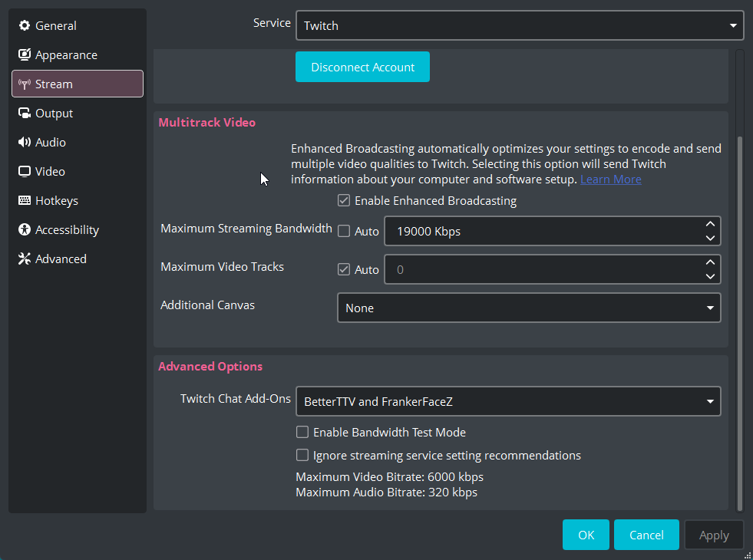Confirm settings with OK button
This screenshot has width=753, height=560.
pos(586,535)
